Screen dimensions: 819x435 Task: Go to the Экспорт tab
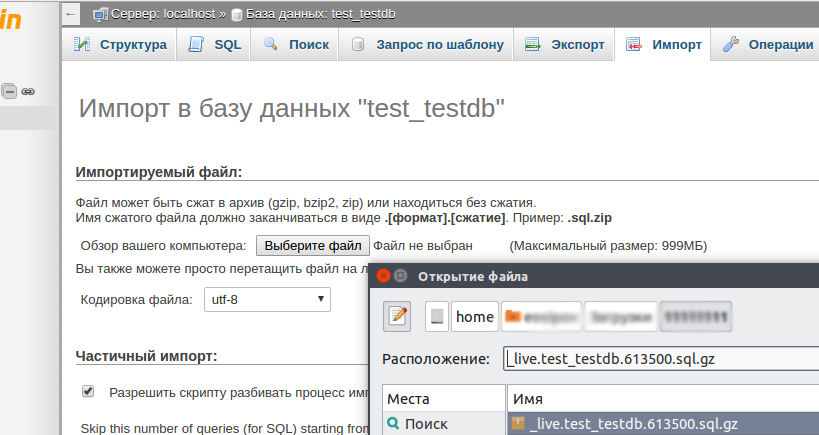tap(565, 45)
